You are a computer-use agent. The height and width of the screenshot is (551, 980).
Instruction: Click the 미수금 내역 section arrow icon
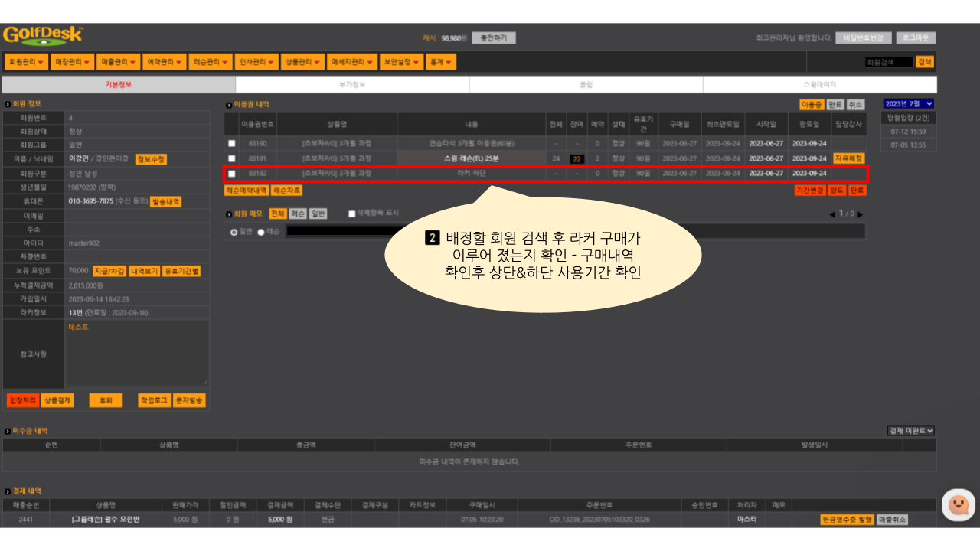click(7, 432)
